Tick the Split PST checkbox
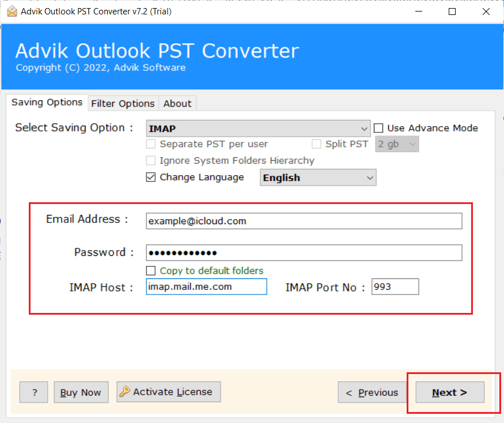This screenshot has width=504, height=423. click(316, 144)
